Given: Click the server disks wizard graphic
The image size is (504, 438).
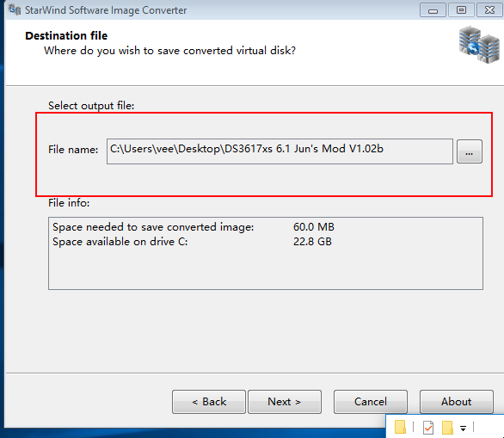Looking at the screenshot, I should click(479, 45).
